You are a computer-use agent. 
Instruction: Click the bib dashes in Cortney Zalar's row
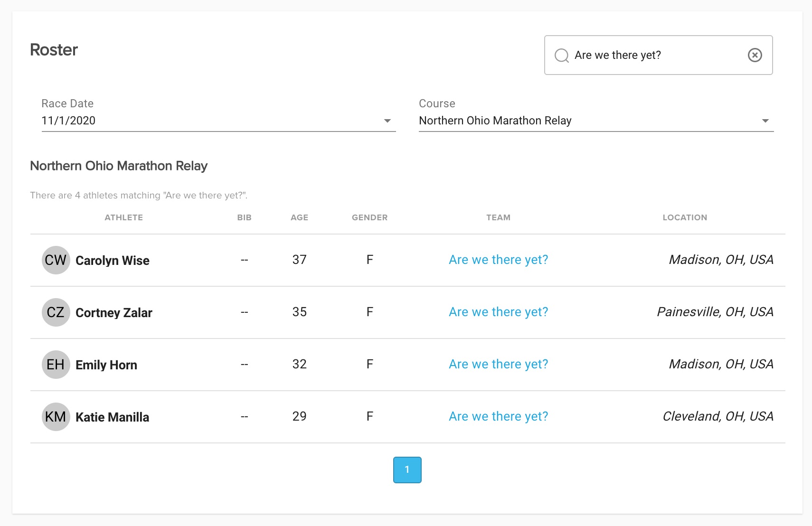[245, 312]
